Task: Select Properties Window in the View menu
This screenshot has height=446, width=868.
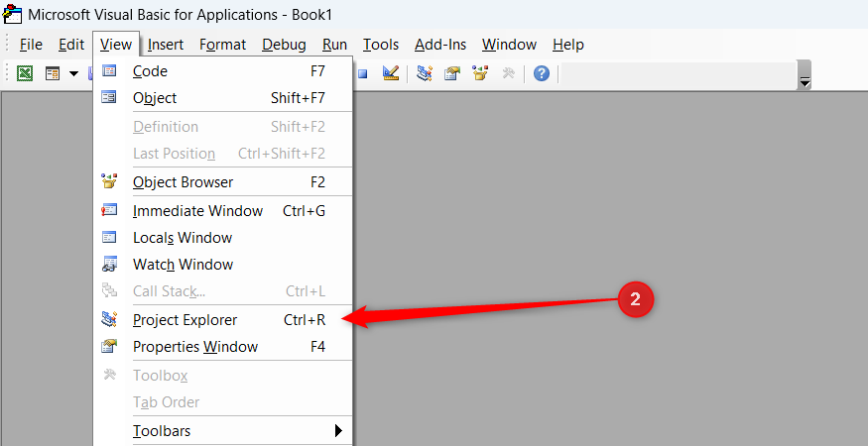Action: point(223,347)
